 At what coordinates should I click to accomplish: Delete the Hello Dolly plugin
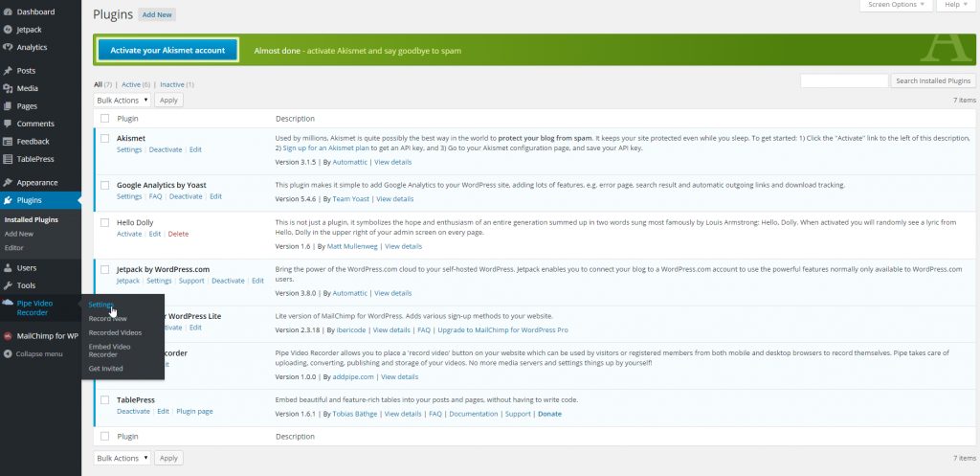[x=178, y=234]
